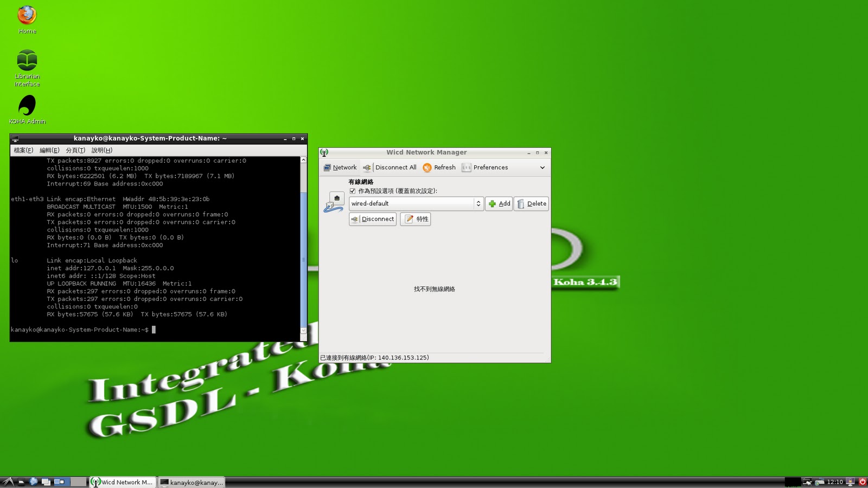The image size is (868, 488).
Task: Toggle 作為預設選項 default profile checkbox
Action: [x=353, y=191]
